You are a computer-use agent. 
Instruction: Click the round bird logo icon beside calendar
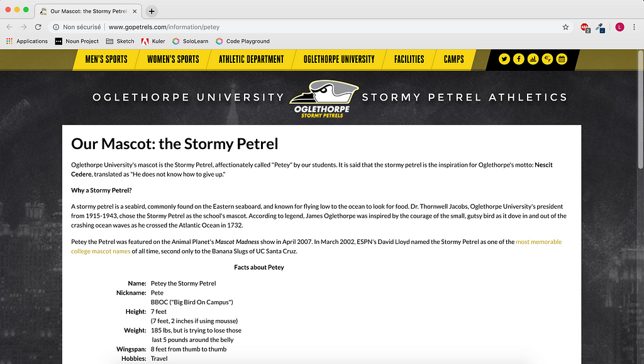point(548,59)
